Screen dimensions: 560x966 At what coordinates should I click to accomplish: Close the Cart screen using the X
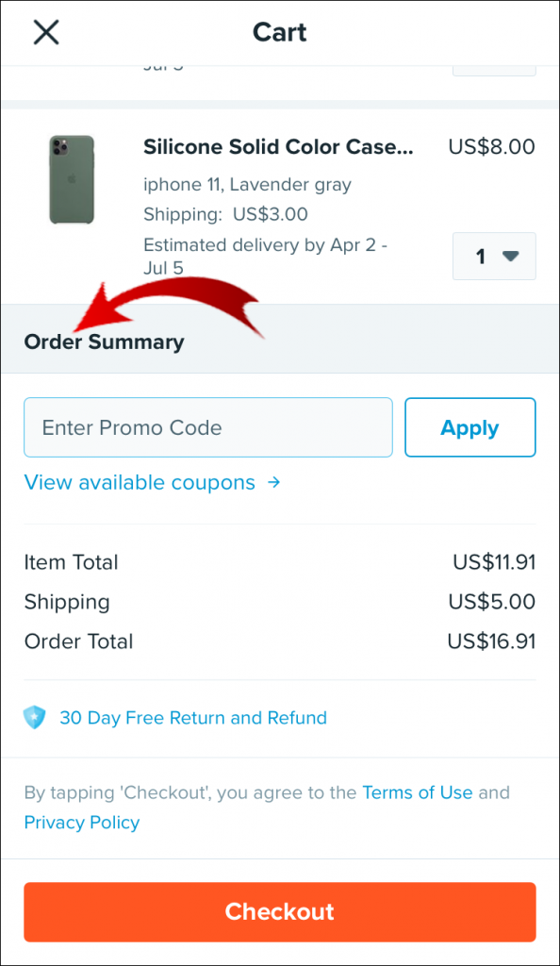(45, 31)
